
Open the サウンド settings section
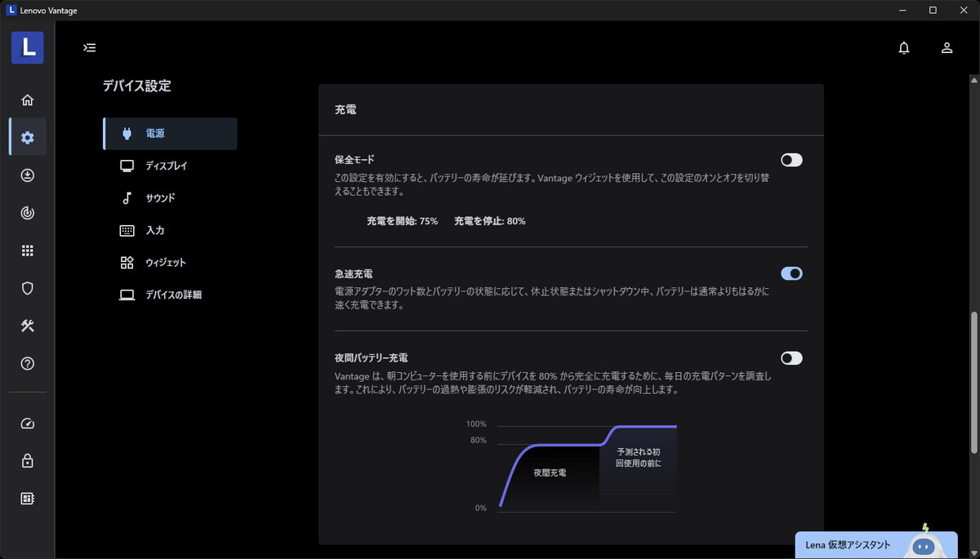point(170,197)
